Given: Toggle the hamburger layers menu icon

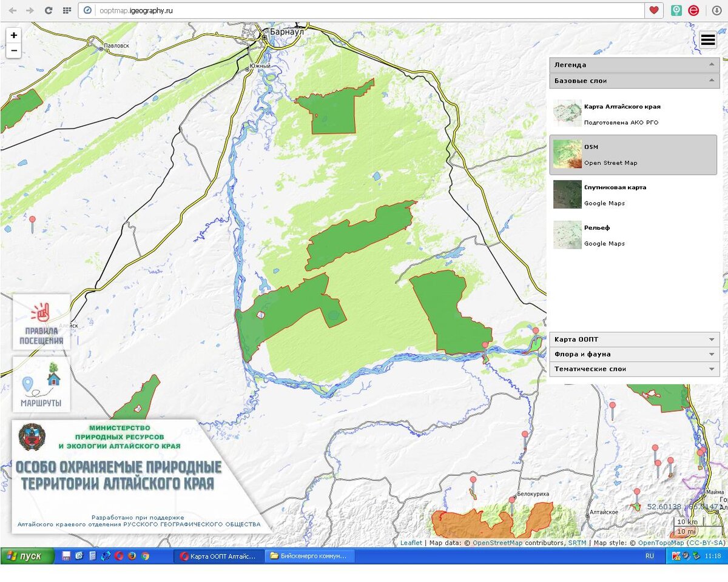Looking at the screenshot, I should coord(707,40).
